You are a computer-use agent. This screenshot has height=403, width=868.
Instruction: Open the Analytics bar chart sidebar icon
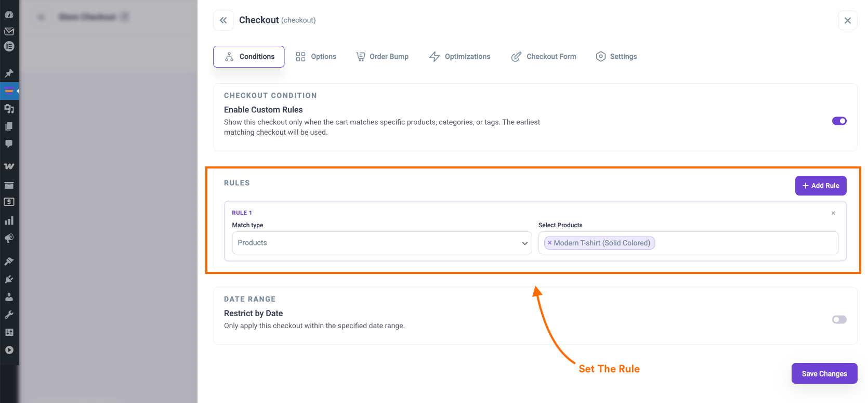[x=9, y=220]
